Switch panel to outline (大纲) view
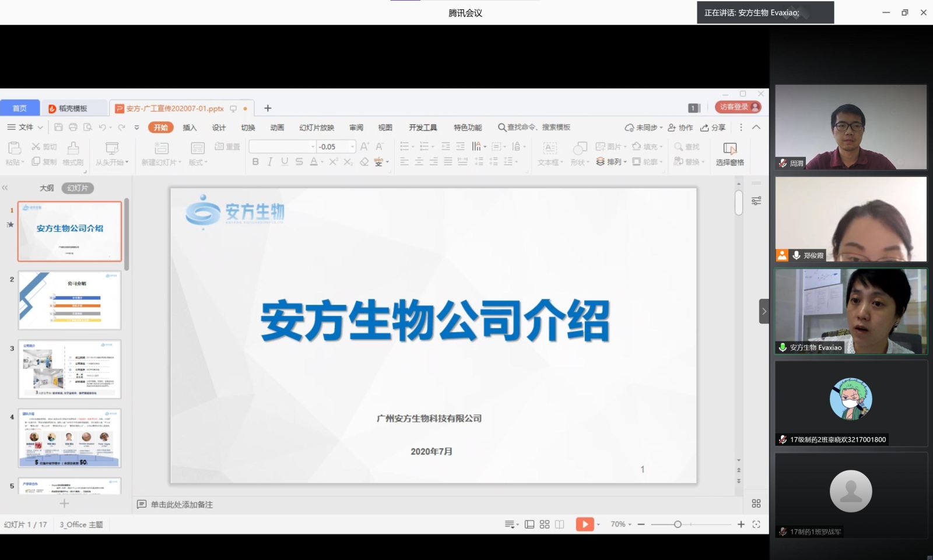 pyautogui.click(x=47, y=188)
